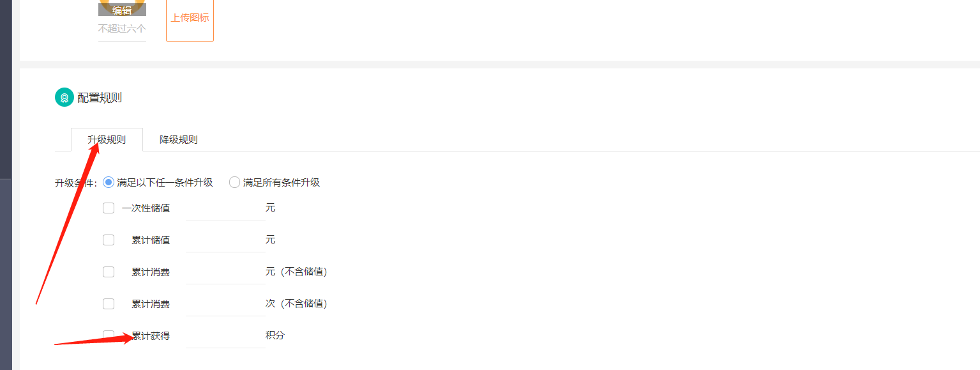
Task: Click the 配置规则 section heading text
Action: (100, 98)
